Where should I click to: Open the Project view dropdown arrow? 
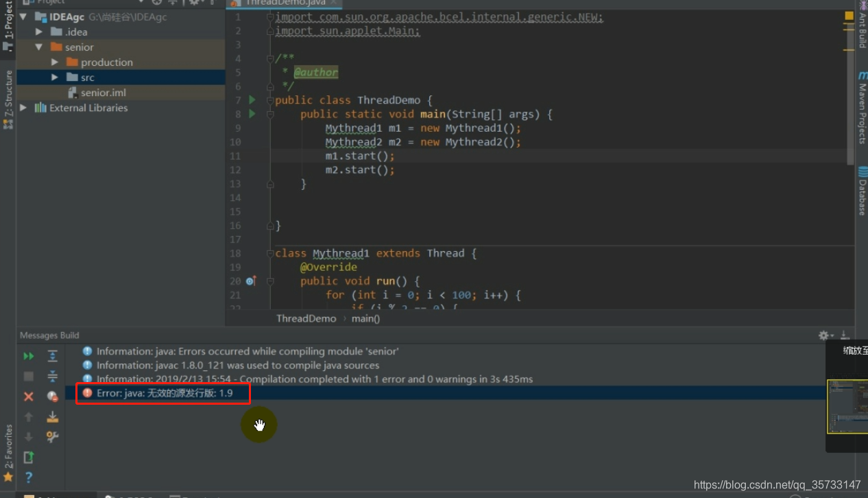[141, 2]
